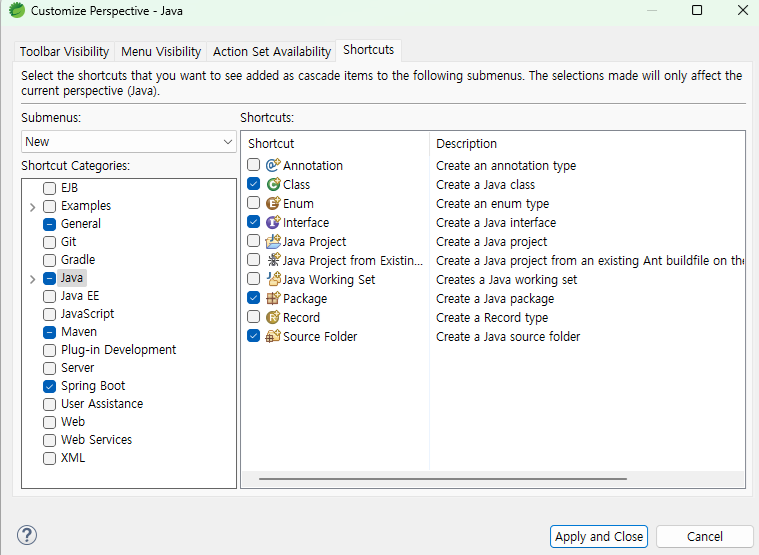Expand the Examples category tree node
The width and height of the screenshot is (759, 555).
click(x=32, y=207)
